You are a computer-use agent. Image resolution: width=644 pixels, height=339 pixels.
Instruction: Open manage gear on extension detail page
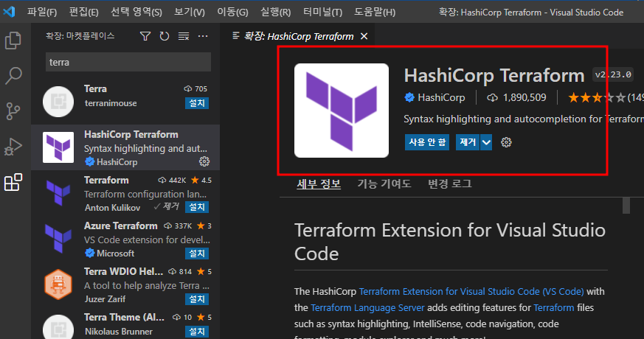[506, 142]
